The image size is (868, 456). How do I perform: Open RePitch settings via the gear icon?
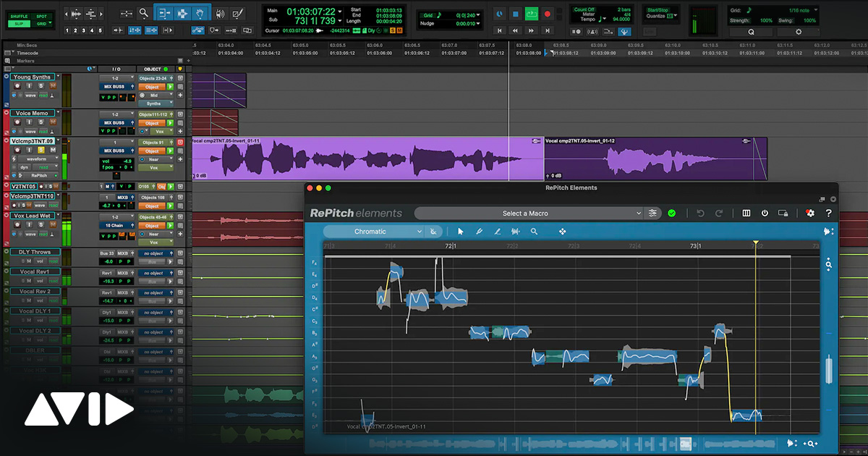810,213
